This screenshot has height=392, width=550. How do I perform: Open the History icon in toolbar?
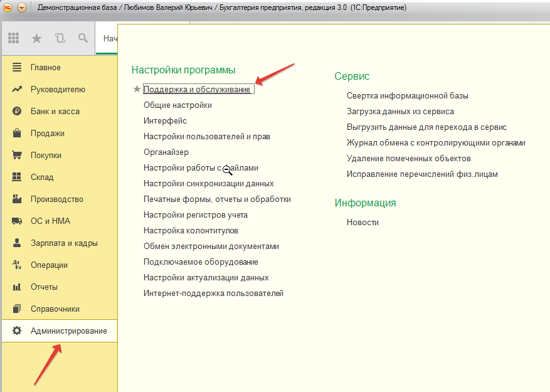pyautogui.click(x=60, y=38)
